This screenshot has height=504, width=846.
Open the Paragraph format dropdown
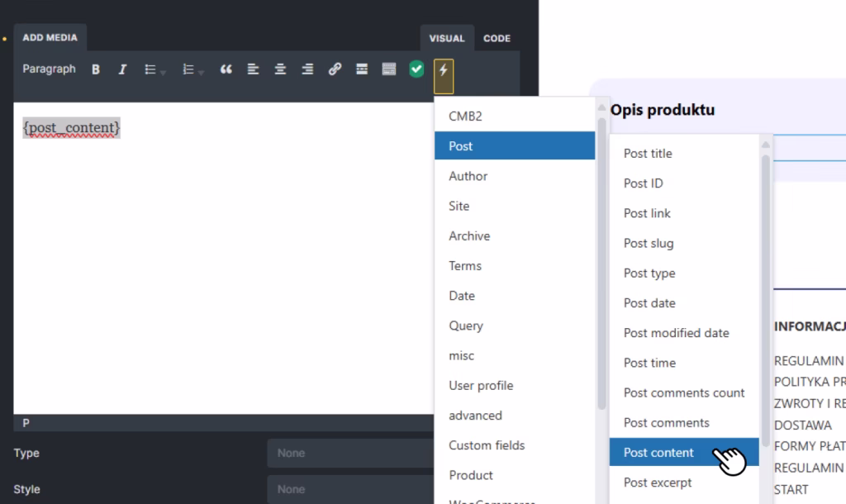click(49, 69)
